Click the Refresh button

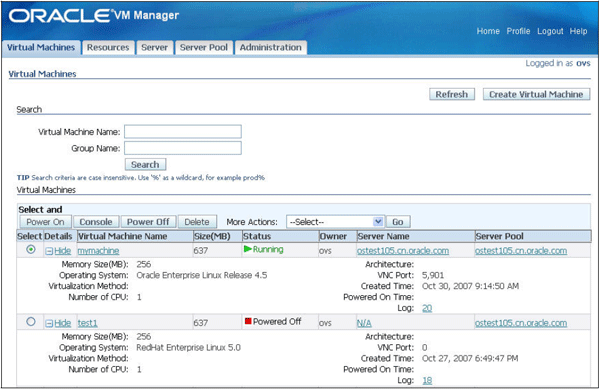tap(452, 94)
